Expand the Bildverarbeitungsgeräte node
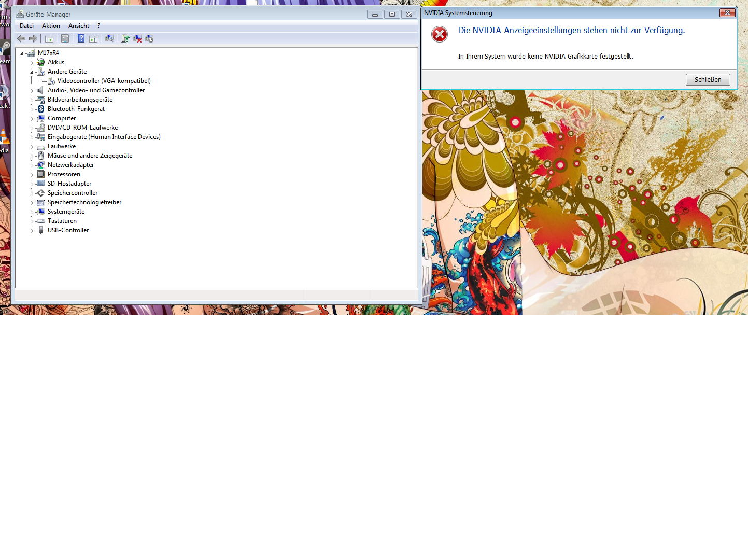The height and width of the screenshot is (560, 748). coord(32,100)
